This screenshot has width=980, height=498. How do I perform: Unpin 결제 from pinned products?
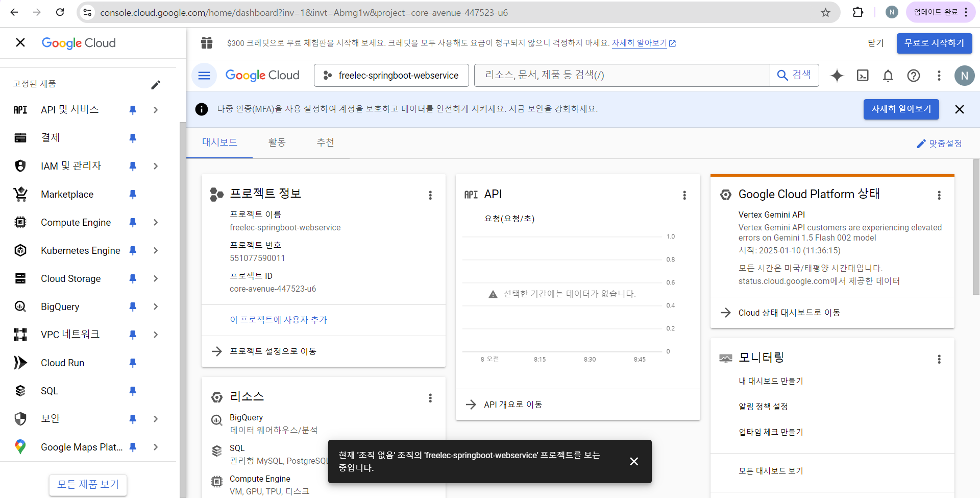pyautogui.click(x=133, y=138)
